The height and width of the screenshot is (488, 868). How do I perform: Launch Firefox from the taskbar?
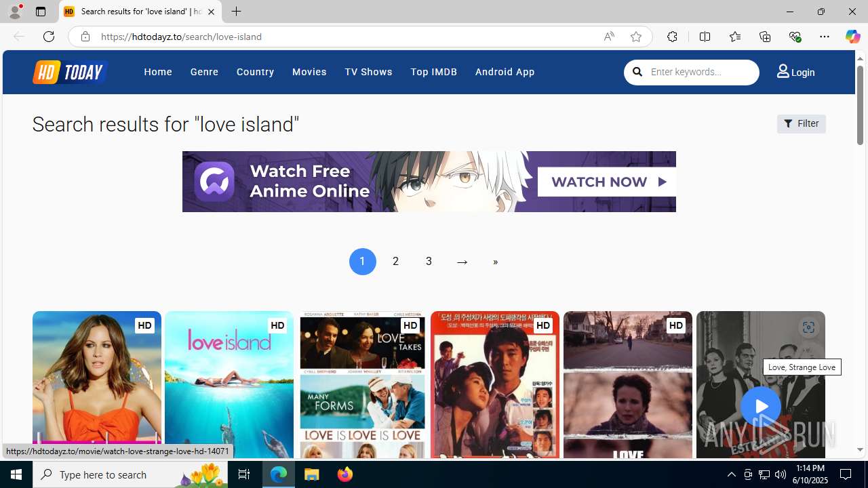click(x=344, y=474)
